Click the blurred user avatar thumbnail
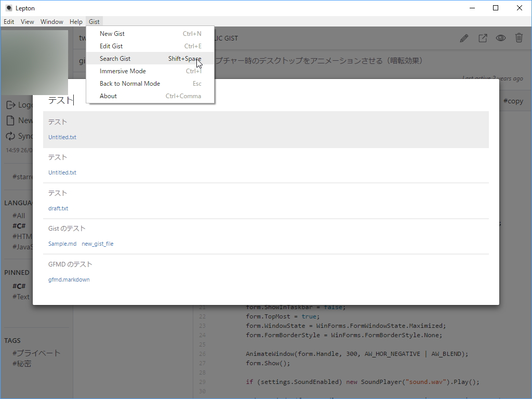 coord(34,62)
